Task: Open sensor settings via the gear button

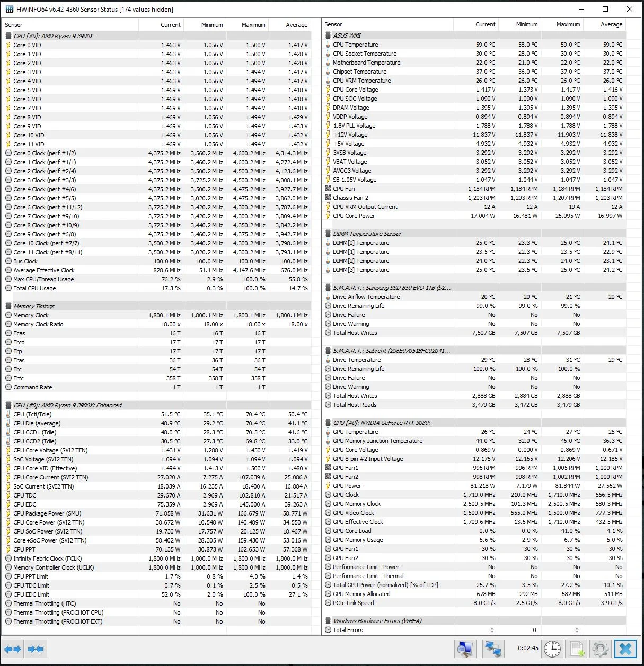Action: tap(601, 649)
